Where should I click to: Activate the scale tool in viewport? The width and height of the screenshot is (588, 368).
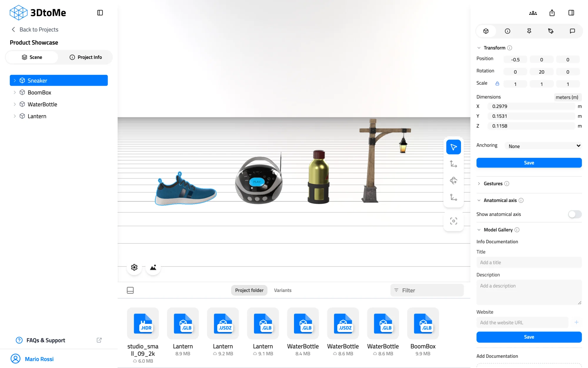(454, 197)
